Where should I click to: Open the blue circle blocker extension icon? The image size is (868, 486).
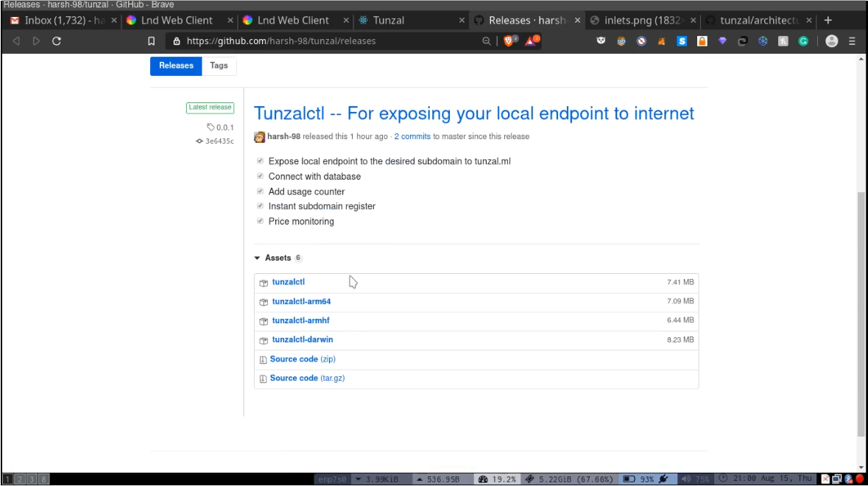(641, 41)
